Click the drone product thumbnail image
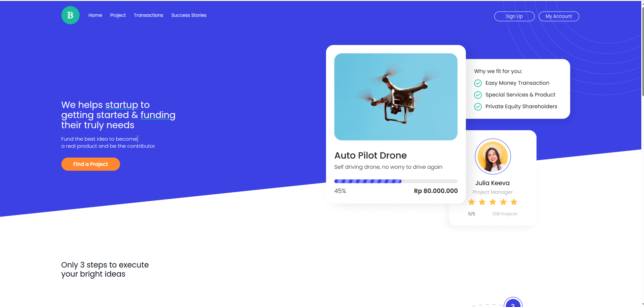644x307 pixels. (396, 97)
